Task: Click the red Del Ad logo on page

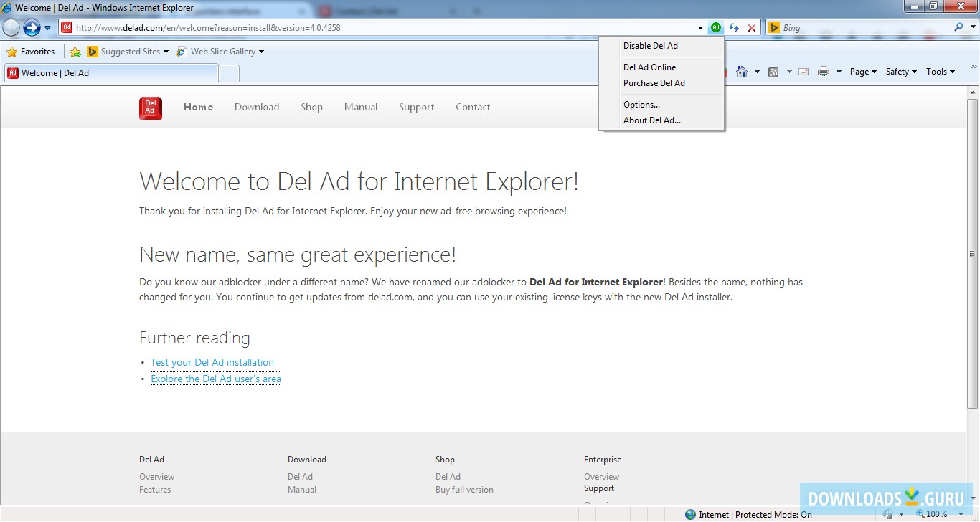Action: pos(151,108)
